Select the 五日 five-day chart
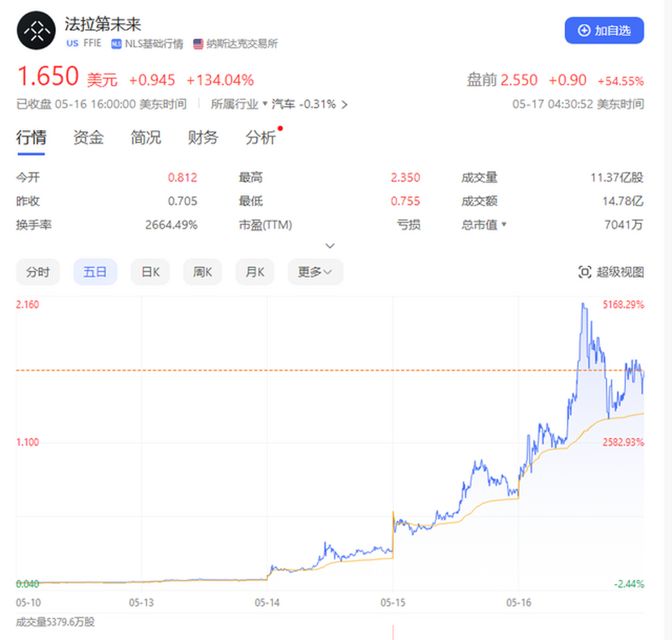 click(x=95, y=272)
